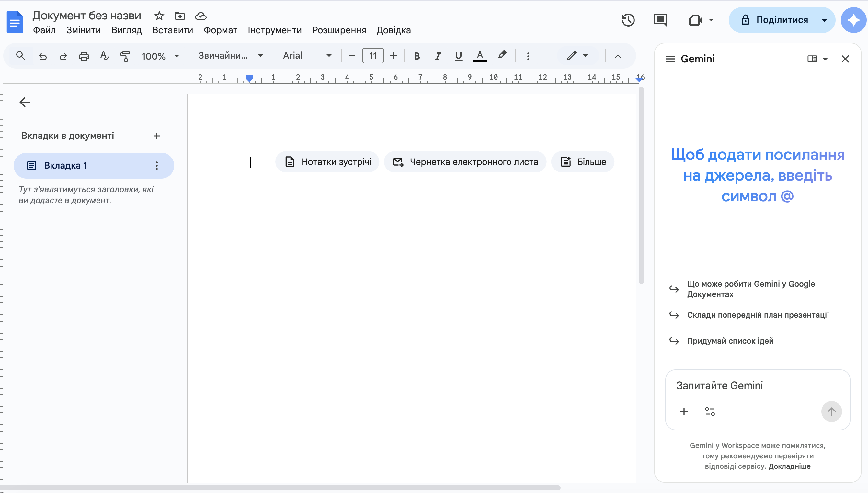Open the comments panel icon
This screenshot has width=868, height=493.
click(x=660, y=20)
